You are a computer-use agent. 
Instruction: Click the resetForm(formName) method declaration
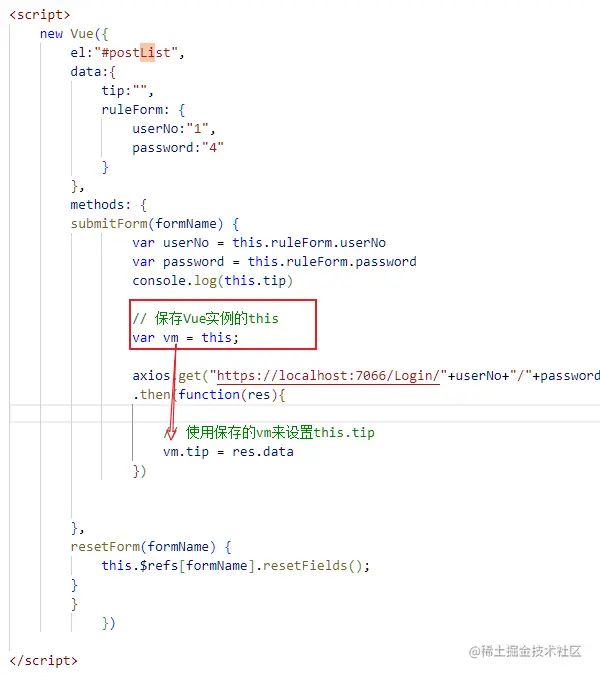[x=151, y=547]
